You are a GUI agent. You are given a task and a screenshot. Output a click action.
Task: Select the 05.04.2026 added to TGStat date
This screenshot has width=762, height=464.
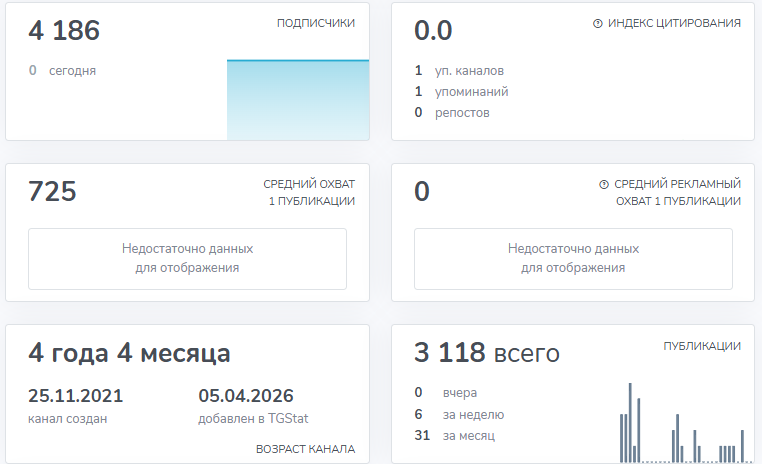(246, 396)
